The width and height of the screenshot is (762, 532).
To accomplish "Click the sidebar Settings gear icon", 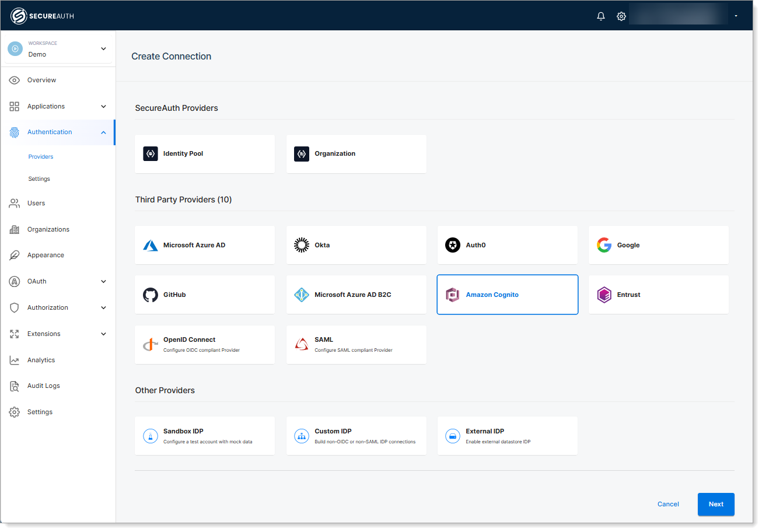I will point(15,412).
